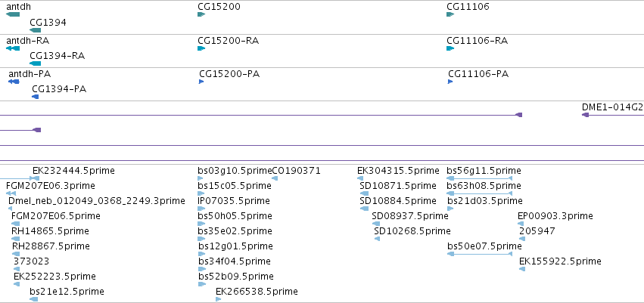Click the EP00903.3prime EST label
The height and width of the screenshot is (303, 644).
click(x=555, y=215)
